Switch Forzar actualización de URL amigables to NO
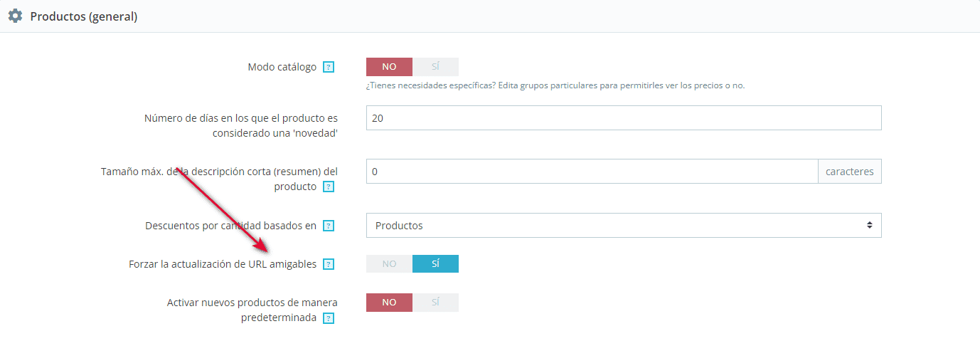Image resolution: width=980 pixels, height=346 pixels. click(x=389, y=264)
